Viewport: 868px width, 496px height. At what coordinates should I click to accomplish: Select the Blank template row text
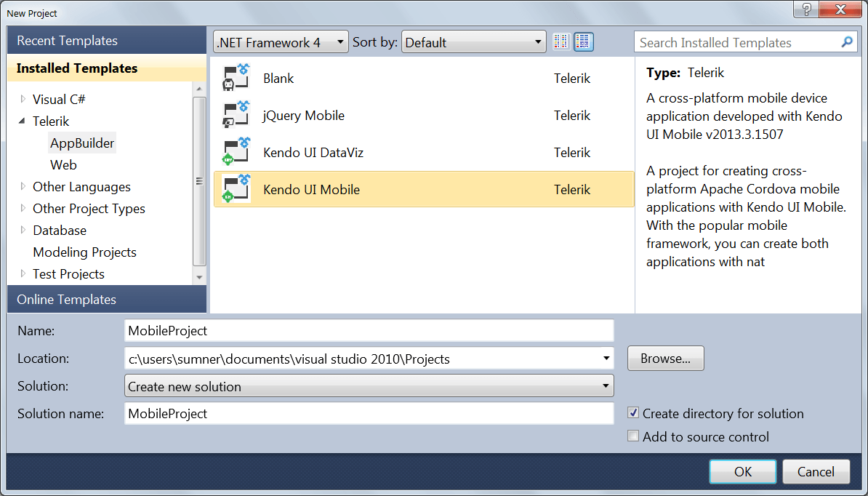click(x=278, y=78)
